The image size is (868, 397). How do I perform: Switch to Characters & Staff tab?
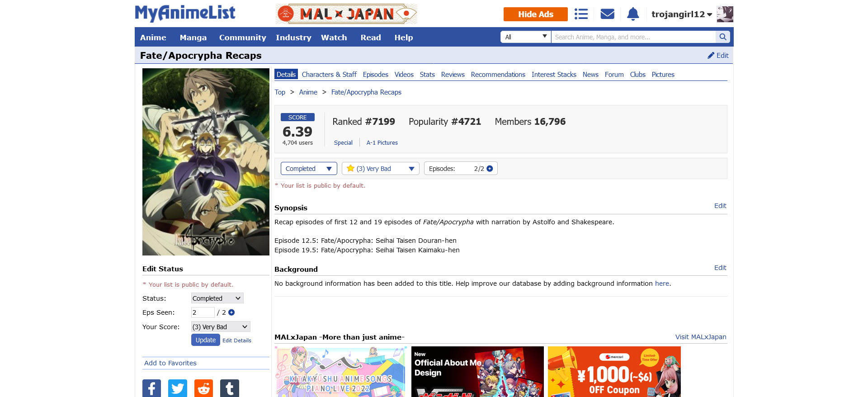(x=329, y=75)
